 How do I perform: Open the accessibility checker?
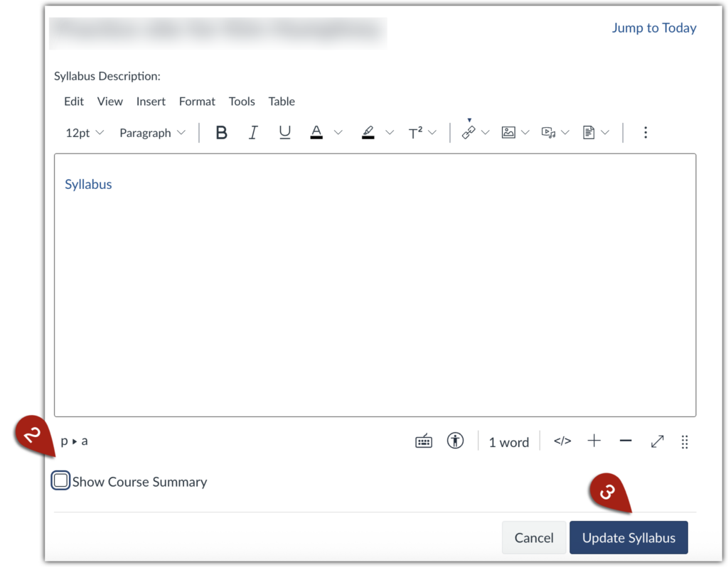tap(456, 441)
